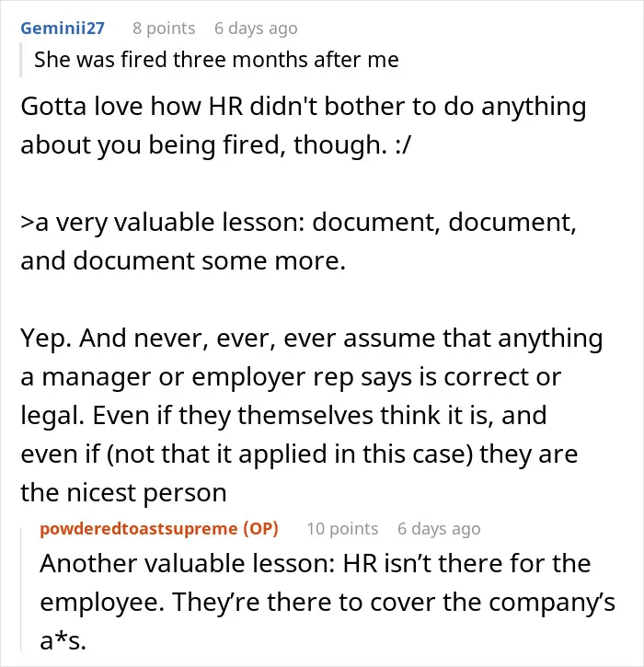Open Geminii27's user profile
The height and width of the screenshot is (667, 644).
coord(63,29)
